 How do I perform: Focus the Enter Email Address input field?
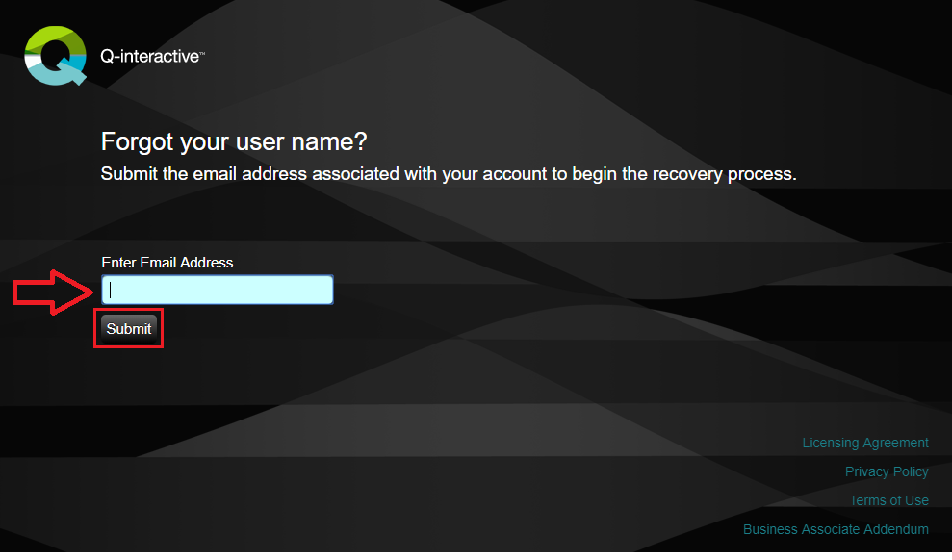(x=218, y=291)
